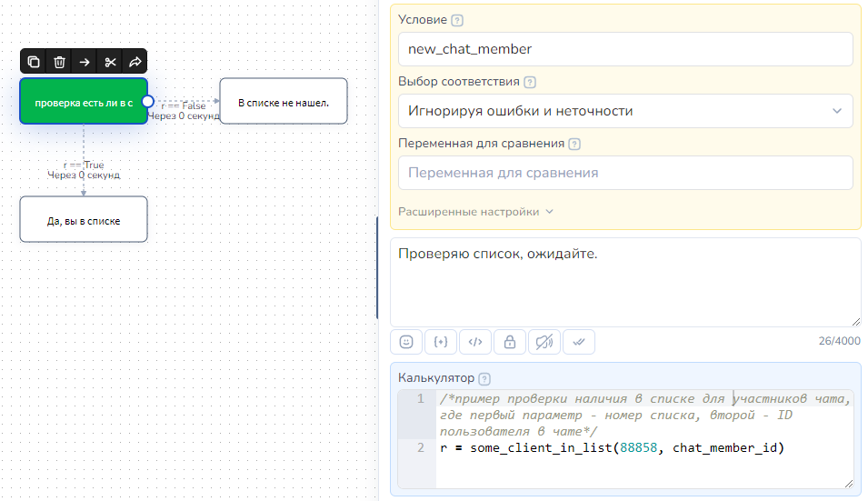The width and height of the screenshot is (868, 501).
Task: Click the curved share arrow icon
Action: point(135,62)
